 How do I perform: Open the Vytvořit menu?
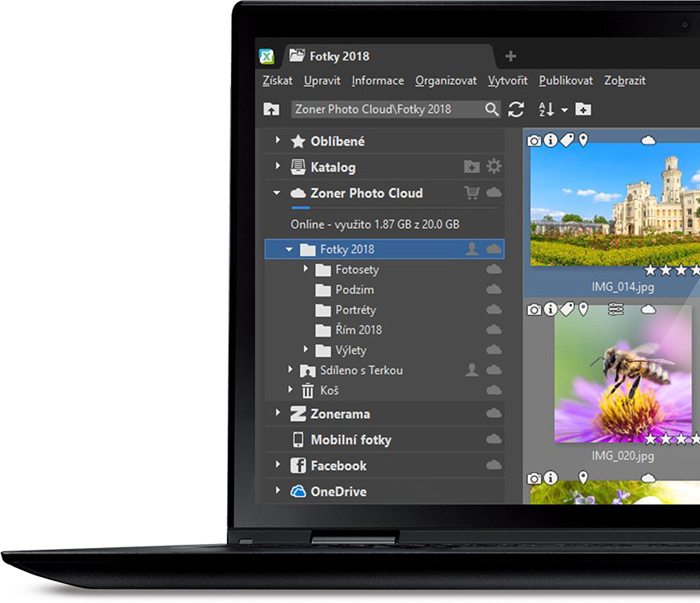point(507,81)
